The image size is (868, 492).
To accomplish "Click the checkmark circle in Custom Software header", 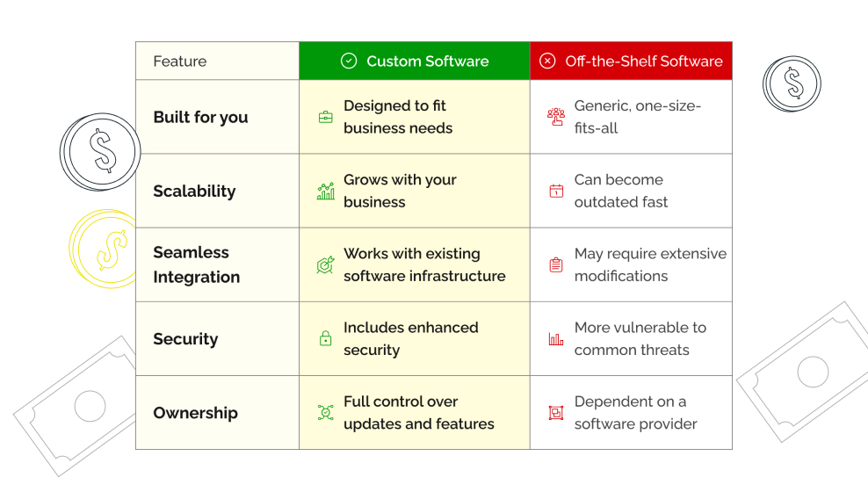I will [x=349, y=61].
